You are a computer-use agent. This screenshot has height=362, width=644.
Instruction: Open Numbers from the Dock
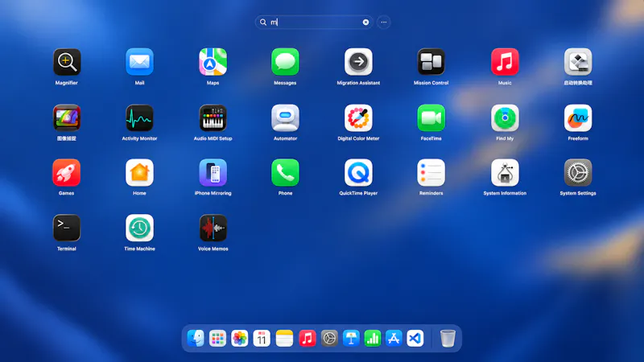pos(373,338)
